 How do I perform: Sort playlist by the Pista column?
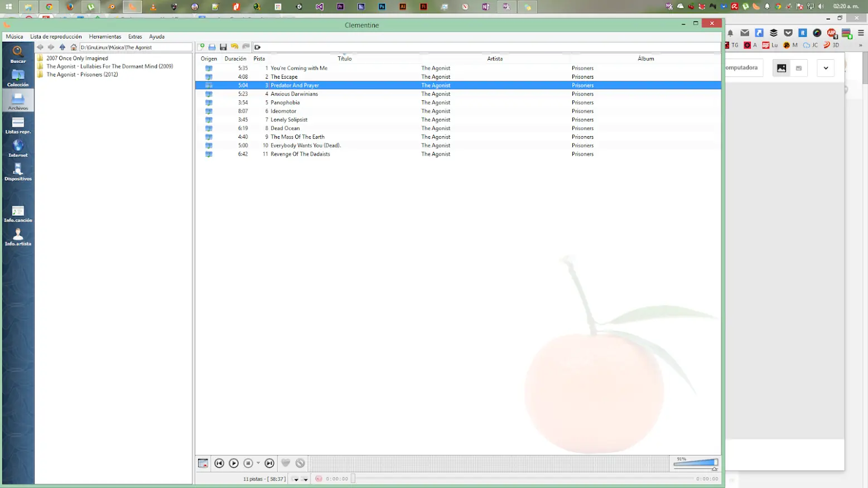click(x=259, y=59)
